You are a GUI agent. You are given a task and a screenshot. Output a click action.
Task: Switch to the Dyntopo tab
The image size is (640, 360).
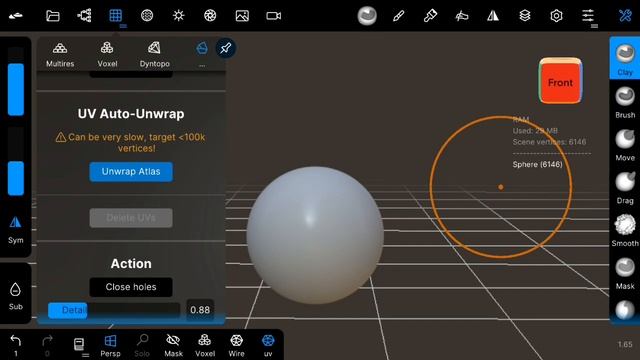[154, 55]
